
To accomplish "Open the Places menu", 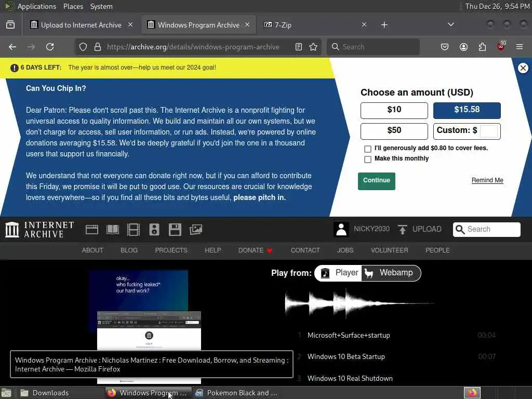I will click(x=73, y=6).
